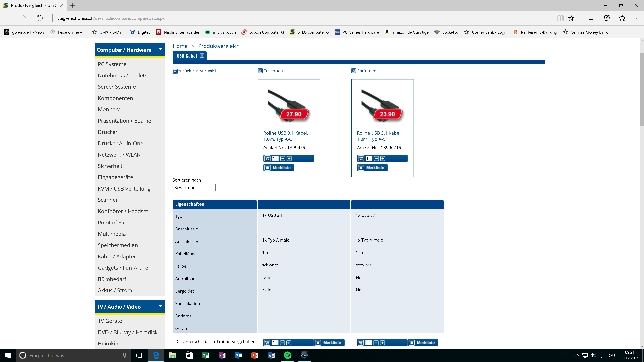Open the golem.de IT-News bookmark
The image size is (644, 362).
click(x=24, y=32)
